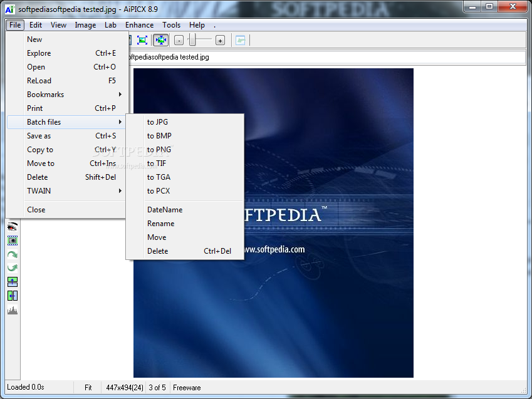532x399 pixels.
Task: Batch convert files to PNG
Action: tap(185, 150)
